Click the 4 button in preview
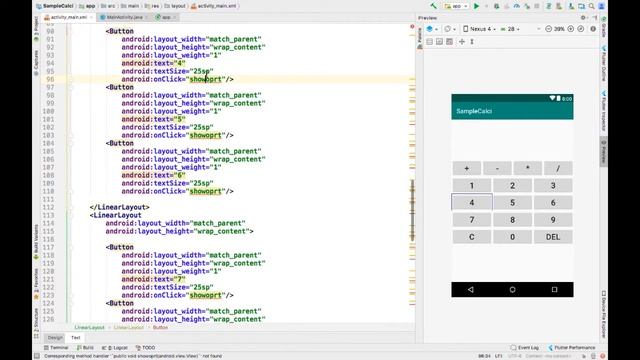Viewport: 640px width, 360px height. (x=472, y=202)
